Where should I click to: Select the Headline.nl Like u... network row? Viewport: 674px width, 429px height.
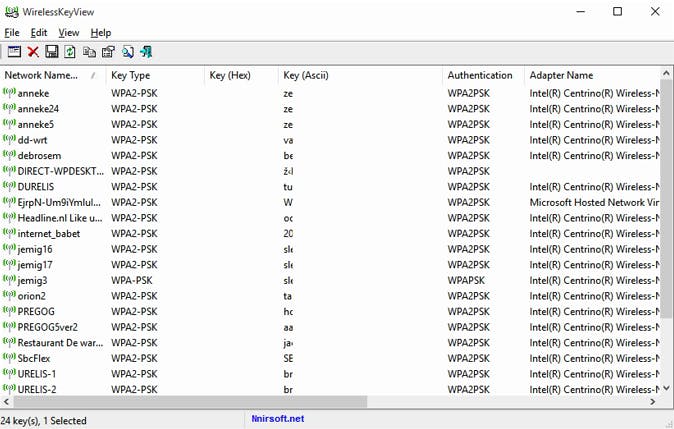(x=330, y=218)
